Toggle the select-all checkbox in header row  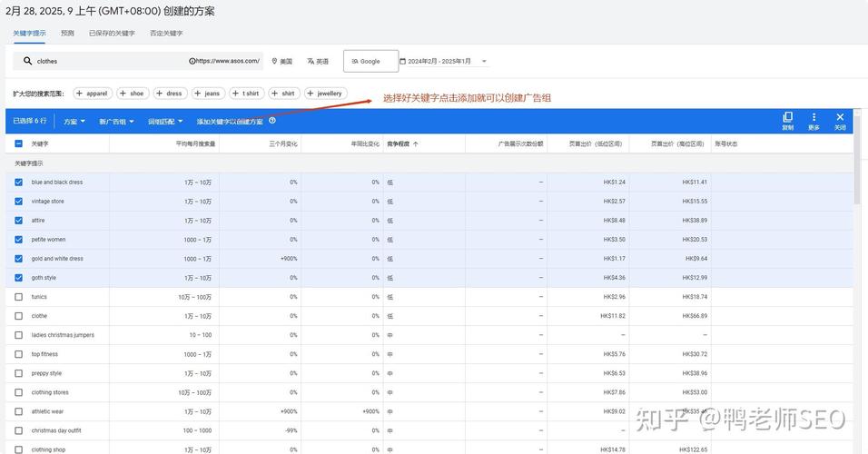(x=19, y=143)
